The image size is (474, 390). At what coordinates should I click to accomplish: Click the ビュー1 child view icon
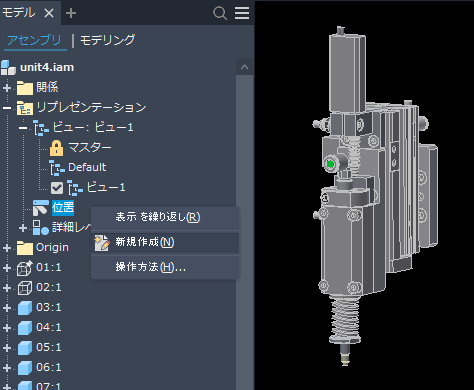(75, 188)
